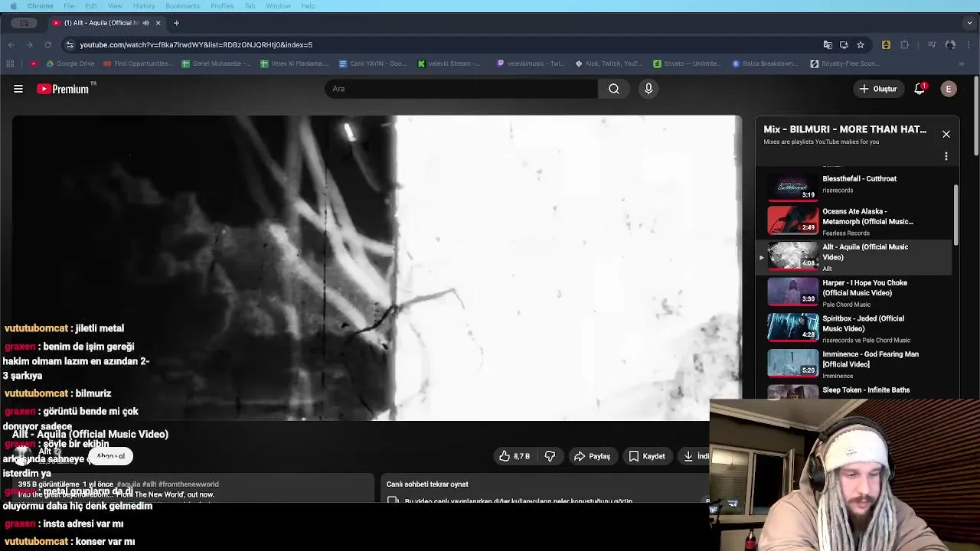The height and width of the screenshot is (551, 980).
Task: Open Chrome apps grid in bookmarks bar
Action: (x=11, y=64)
